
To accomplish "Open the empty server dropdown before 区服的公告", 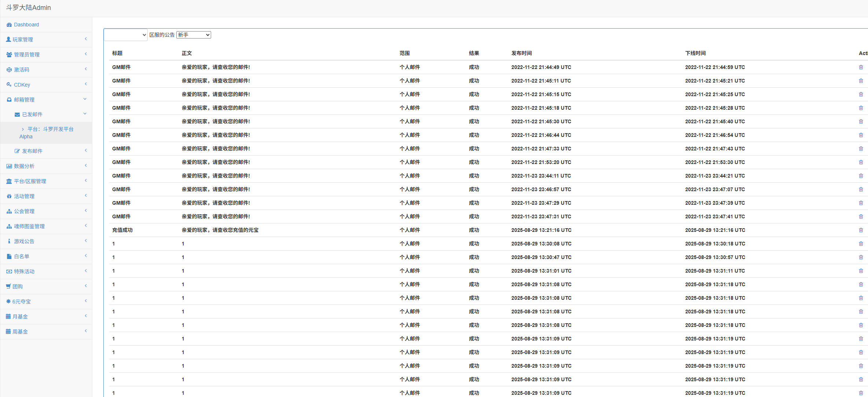I will (x=125, y=35).
